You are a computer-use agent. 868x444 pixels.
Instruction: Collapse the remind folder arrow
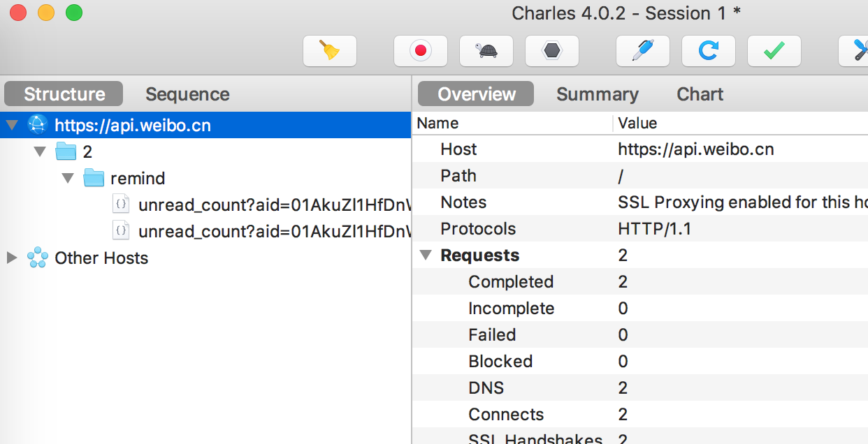(x=68, y=178)
